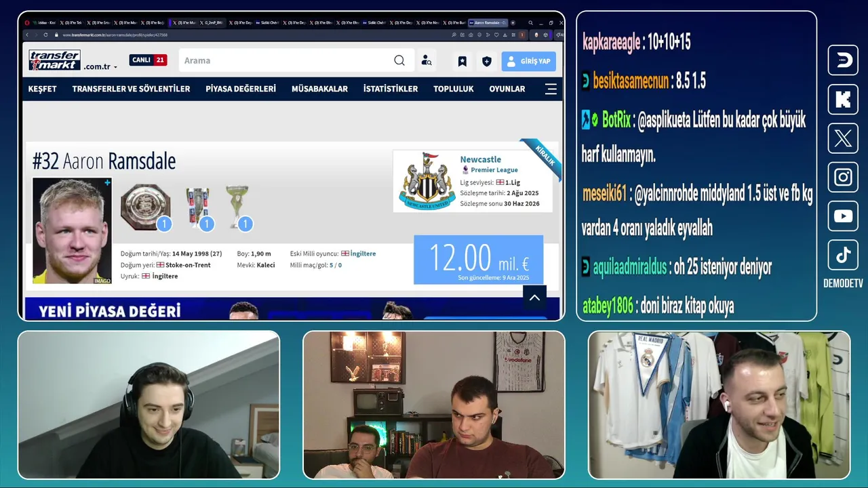Click the Transfermarkt logo
The height and width of the screenshot is (488, 868).
[54, 60]
